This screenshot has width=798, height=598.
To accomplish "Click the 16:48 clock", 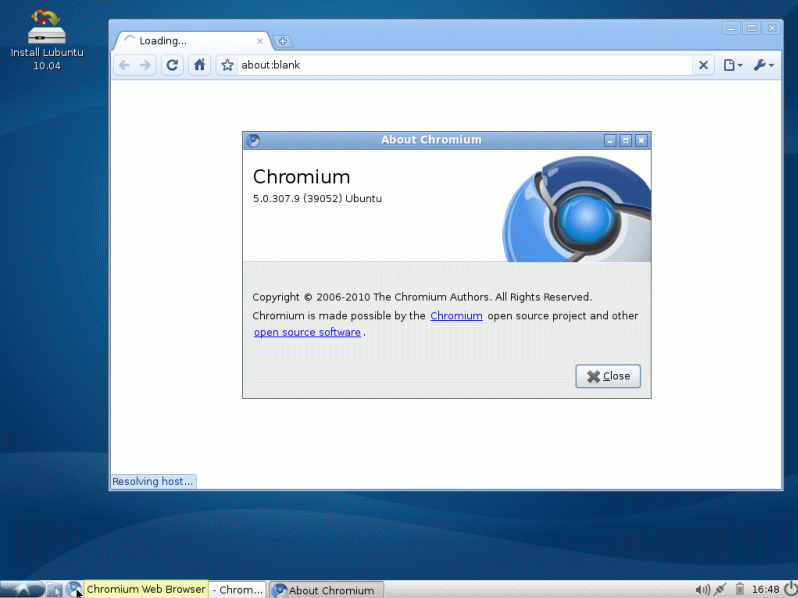I will [x=765, y=589].
